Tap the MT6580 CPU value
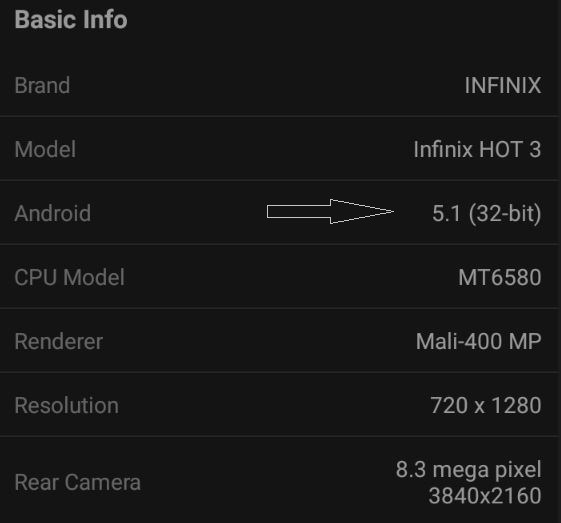 [x=500, y=277]
